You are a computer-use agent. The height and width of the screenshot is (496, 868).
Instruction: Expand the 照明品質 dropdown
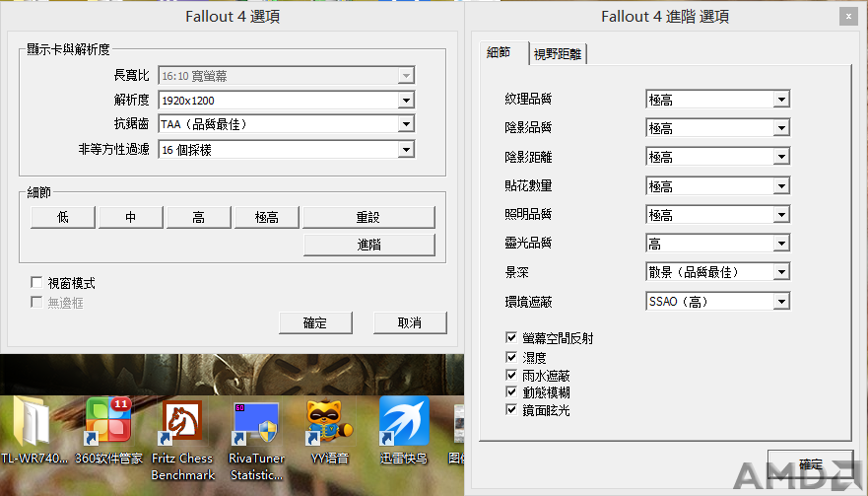pyautogui.click(x=717, y=214)
